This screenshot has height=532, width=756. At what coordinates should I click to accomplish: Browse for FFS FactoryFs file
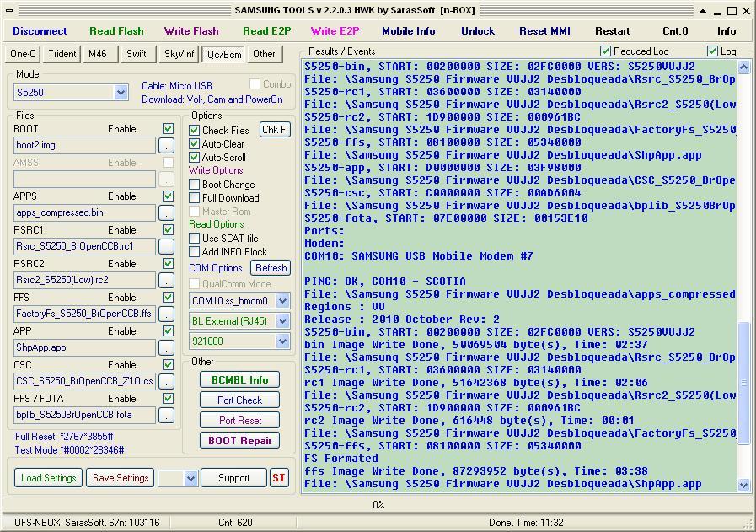pyautogui.click(x=166, y=314)
